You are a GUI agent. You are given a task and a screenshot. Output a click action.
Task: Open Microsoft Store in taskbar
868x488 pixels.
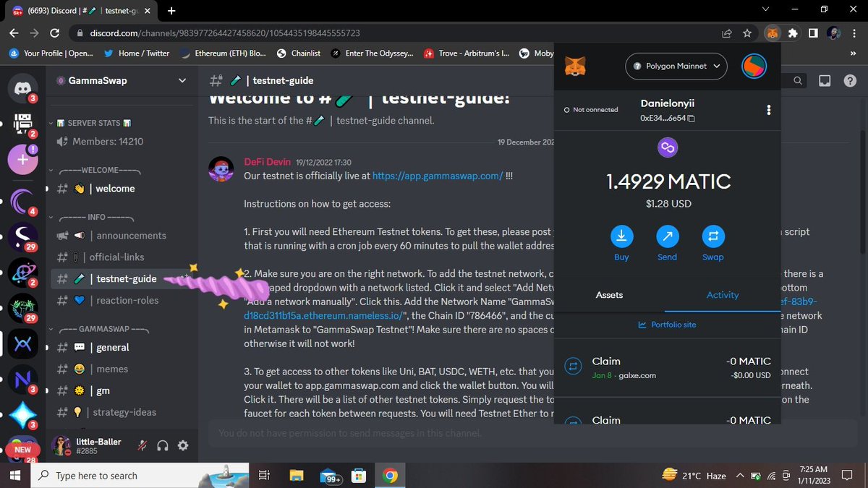pyautogui.click(x=359, y=475)
